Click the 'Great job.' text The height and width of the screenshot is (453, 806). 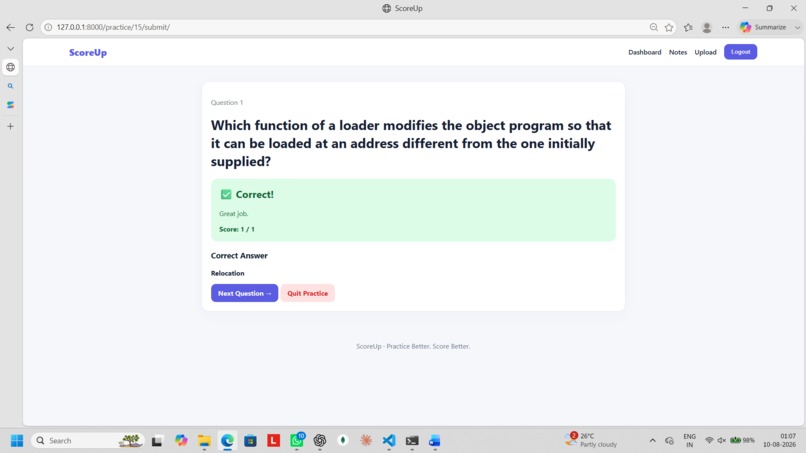[234, 213]
